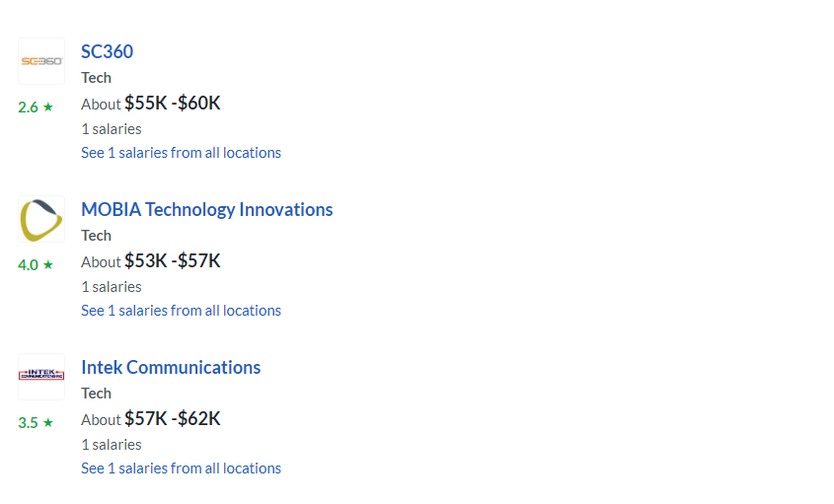Click the Intek Communications logo

click(41, 377)
